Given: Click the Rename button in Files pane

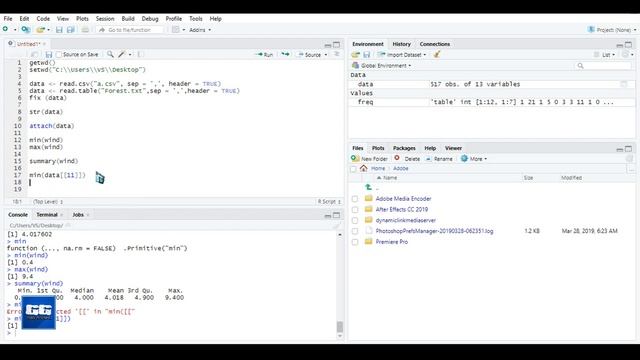Looking at the screenshot, I should pos(439,159).
